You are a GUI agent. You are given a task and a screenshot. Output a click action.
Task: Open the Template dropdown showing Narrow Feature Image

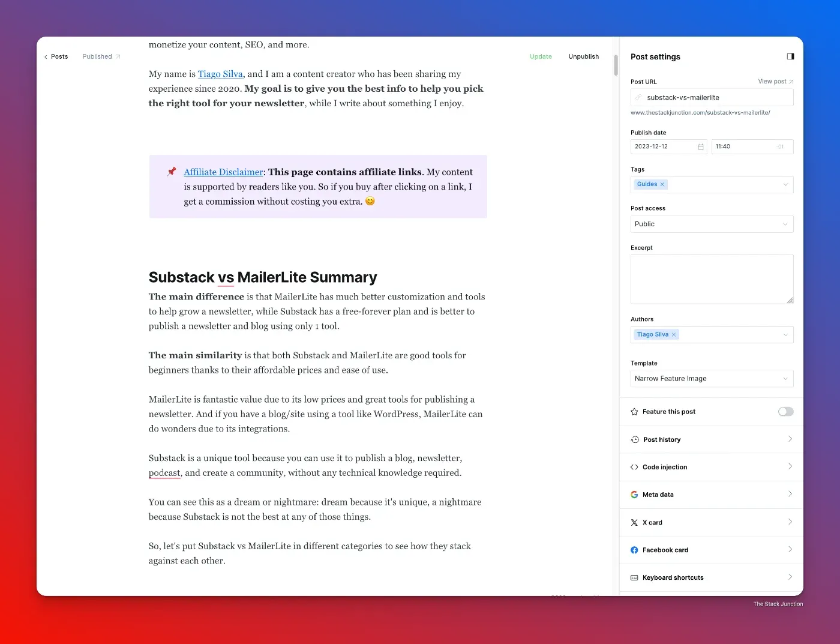click(x=712, y=378)
